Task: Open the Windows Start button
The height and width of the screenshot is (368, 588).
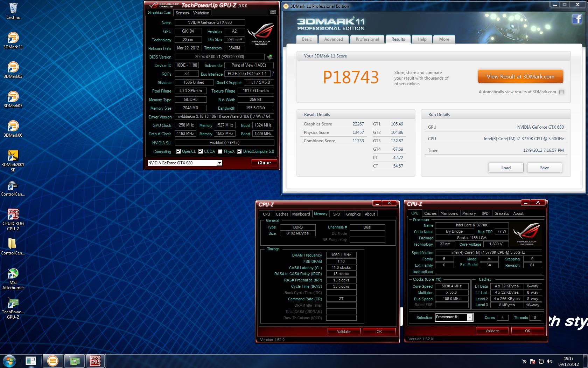Action: tap(9, 361)
